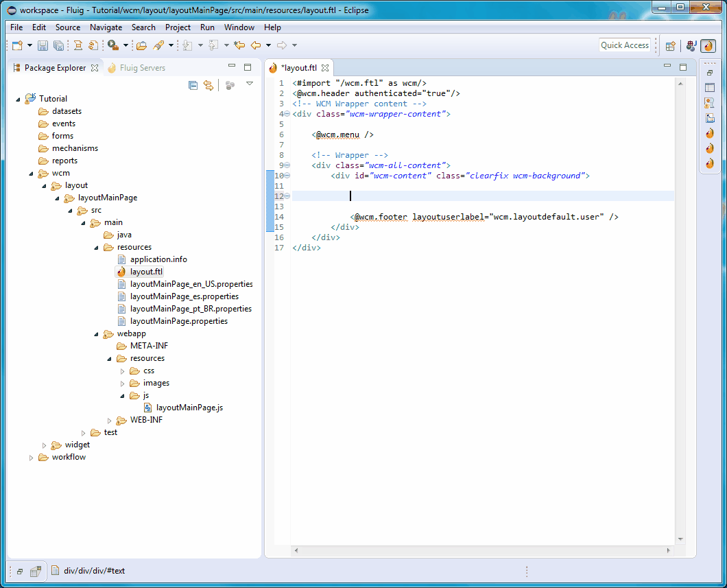Viewport: 727px width, 588px height.
Task: Open the Package Explorer view menu dropdown
Action: (x=250, y=84)
